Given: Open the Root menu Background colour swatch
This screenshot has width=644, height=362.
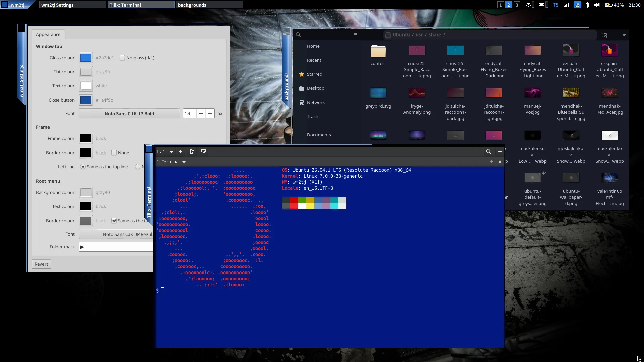Looking at the screenshot, I should click(x=86, y=192).
